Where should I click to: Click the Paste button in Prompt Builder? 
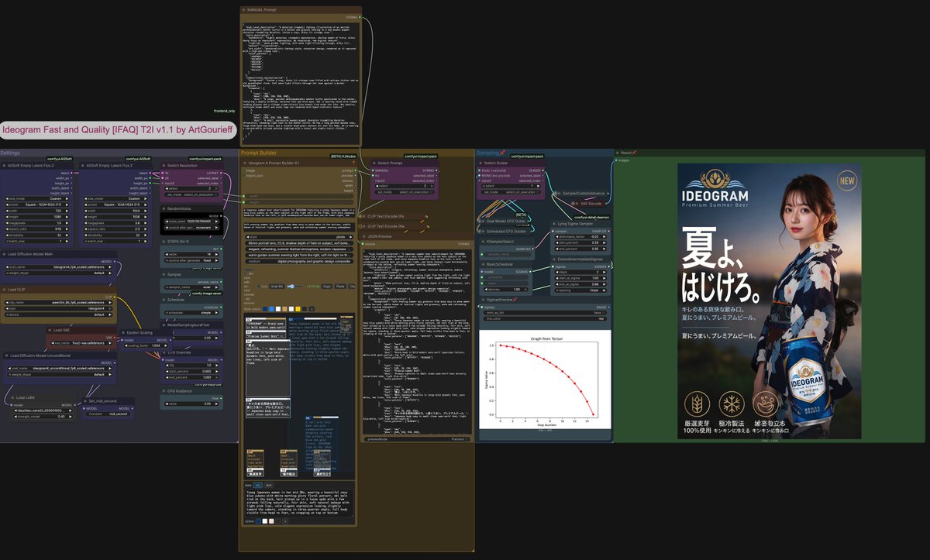point(340,287)
